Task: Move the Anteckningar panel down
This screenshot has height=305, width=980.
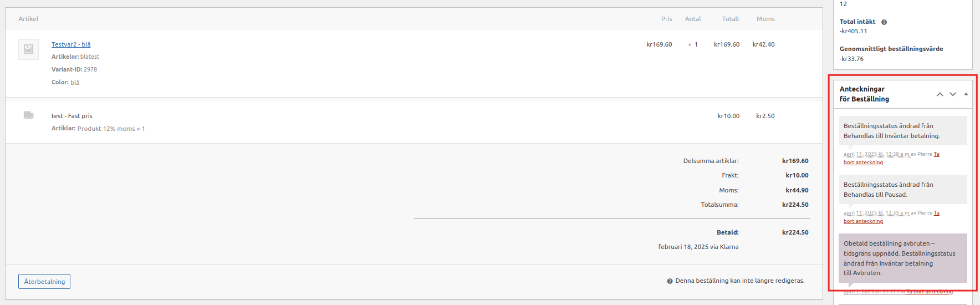Action: click(x=953, y=94)
